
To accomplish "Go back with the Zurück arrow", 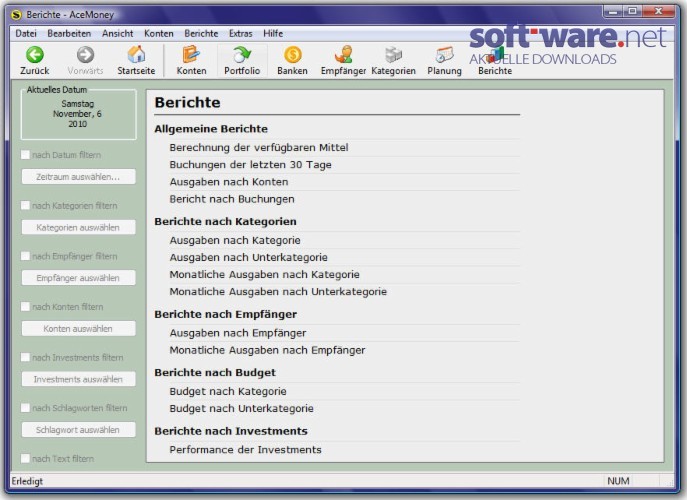I will pos(35,60).
